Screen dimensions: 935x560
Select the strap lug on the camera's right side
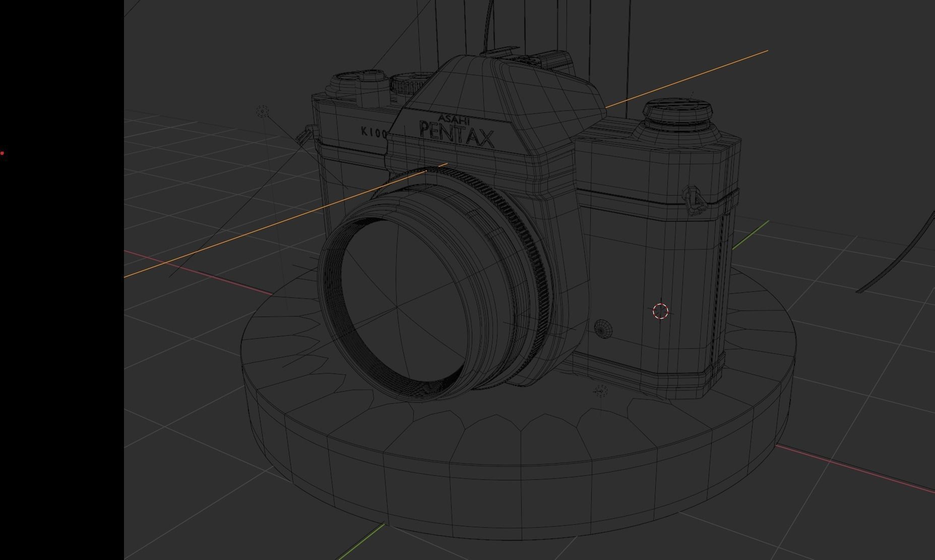click(695, 200)
